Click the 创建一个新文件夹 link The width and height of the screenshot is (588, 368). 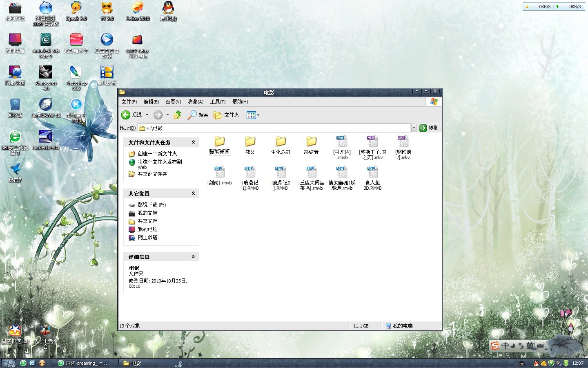pyautogui.click(x=157, y=154)
